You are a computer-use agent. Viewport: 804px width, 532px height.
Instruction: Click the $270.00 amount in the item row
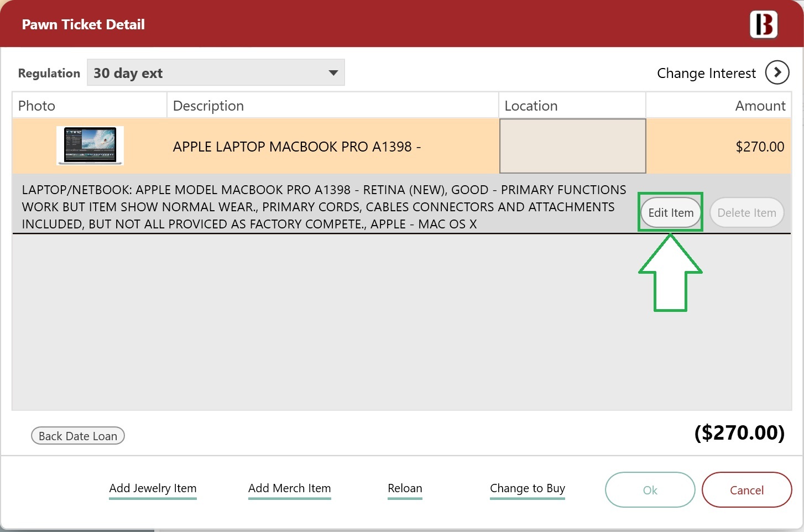click(x=760, y=147)
